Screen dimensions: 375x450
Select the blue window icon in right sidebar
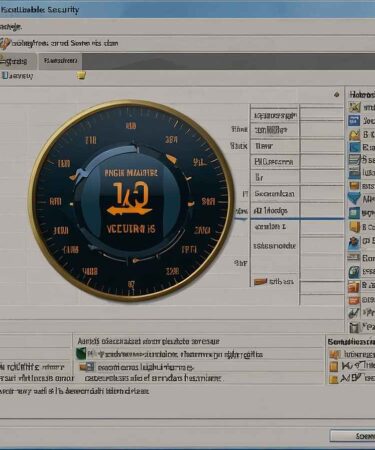(x=354, y=120)
